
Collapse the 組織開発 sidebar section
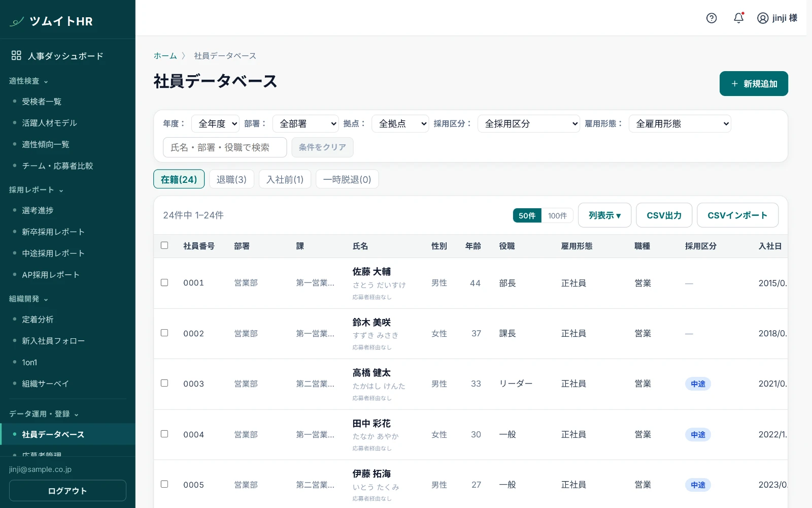[29, 299]
